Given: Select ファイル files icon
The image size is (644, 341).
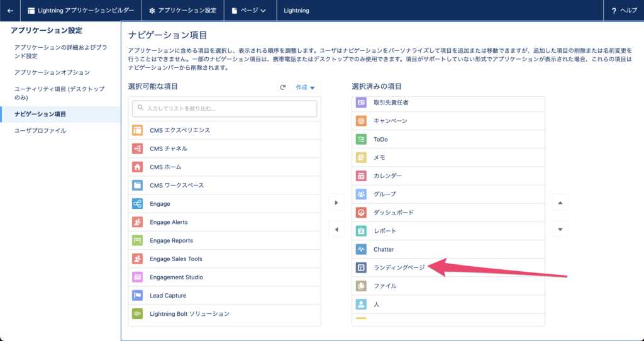Looking at the screenshot, I should tap(361, 286).
